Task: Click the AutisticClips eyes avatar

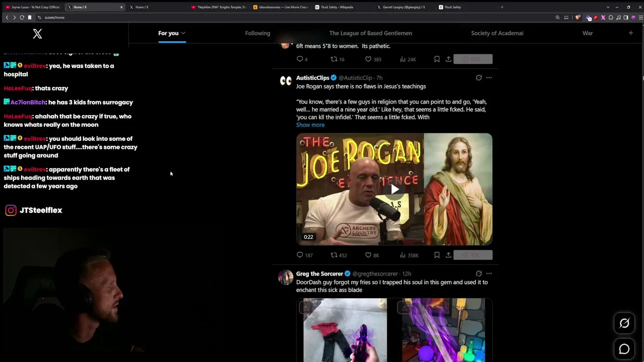Action: 286,81
